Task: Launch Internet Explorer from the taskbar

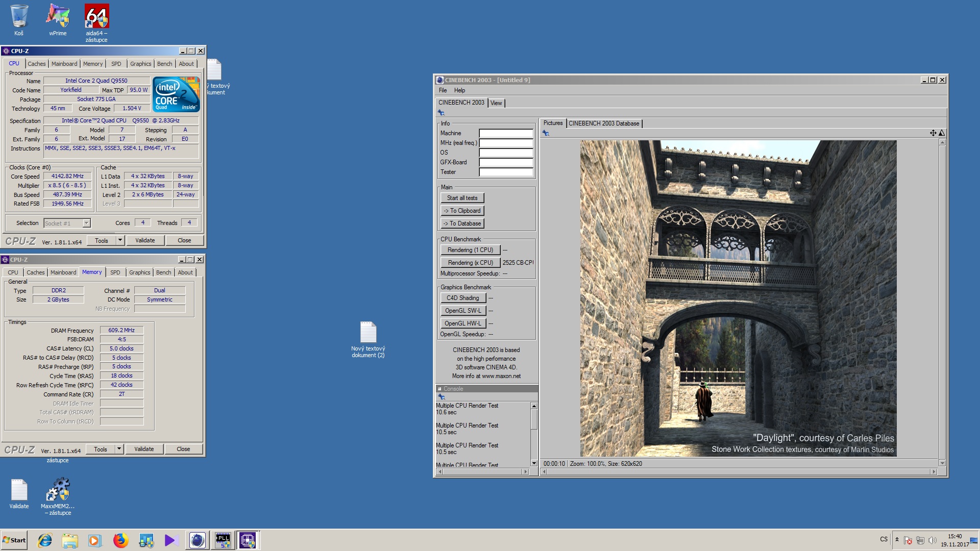Action: [45, 540]
